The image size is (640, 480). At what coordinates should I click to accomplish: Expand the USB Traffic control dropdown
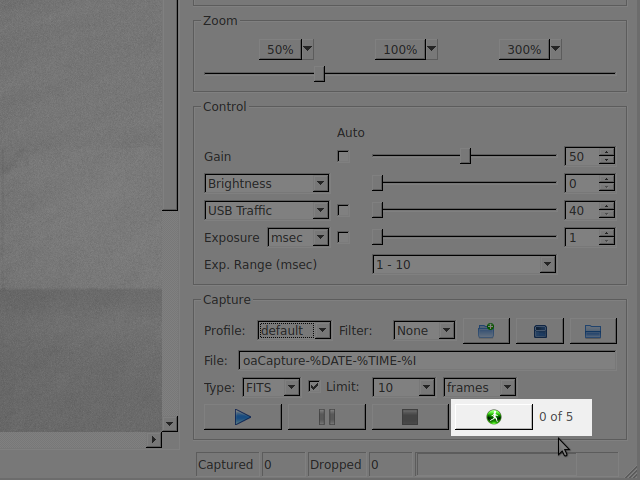pos(321,210)
